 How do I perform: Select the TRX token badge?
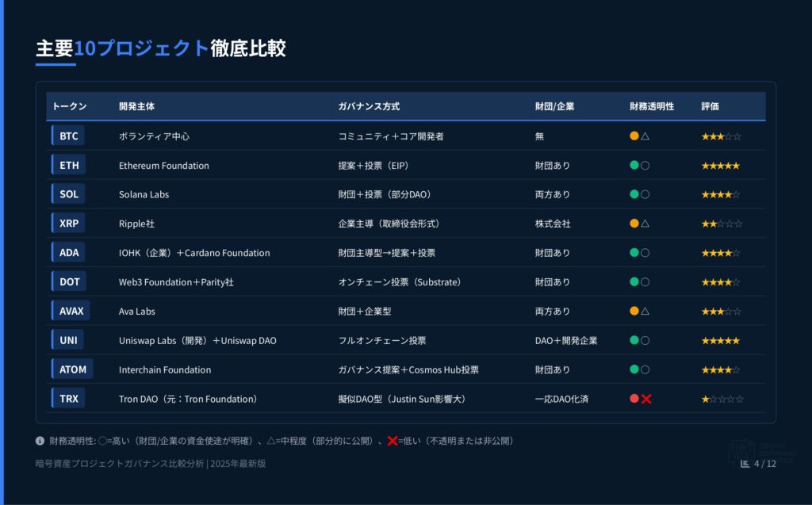[x=68, y=398]
